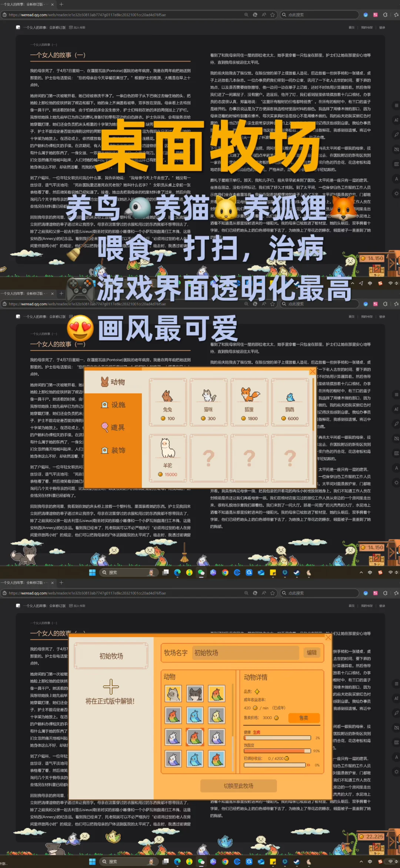Image resolution: width=400 pixels, height=868 pixels.
Task: Click 加入书架 in topmost reader header
Action: 77,27
